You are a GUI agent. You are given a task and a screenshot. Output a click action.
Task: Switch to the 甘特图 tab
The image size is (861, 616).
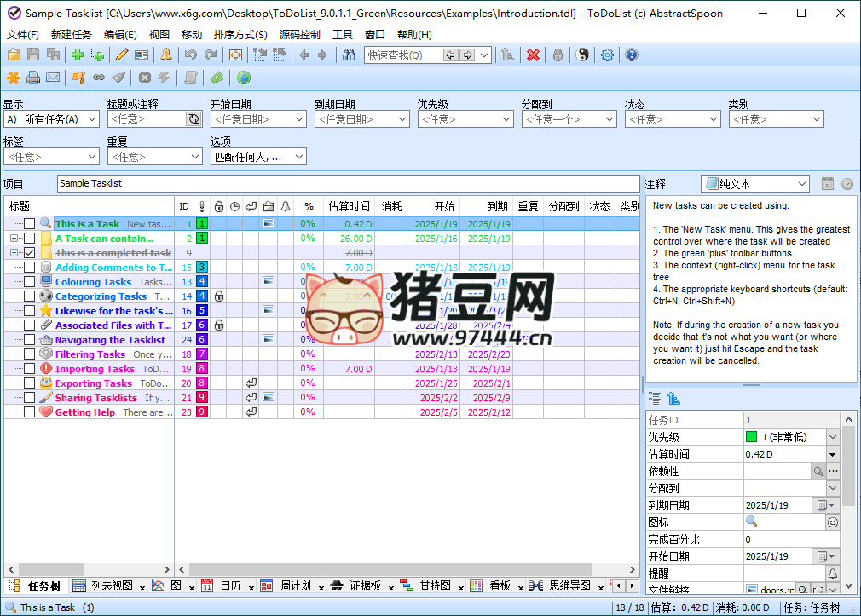(435, 585)
